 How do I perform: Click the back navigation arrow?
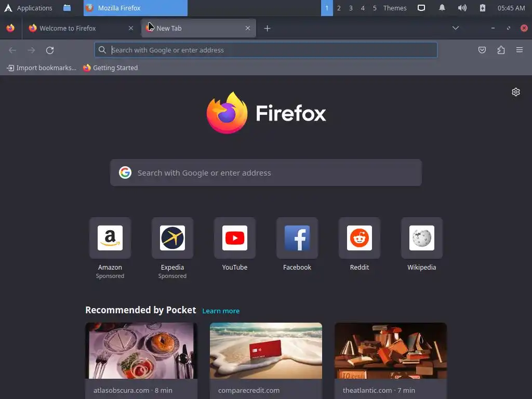pyautogui.click(x=12, y=50)
